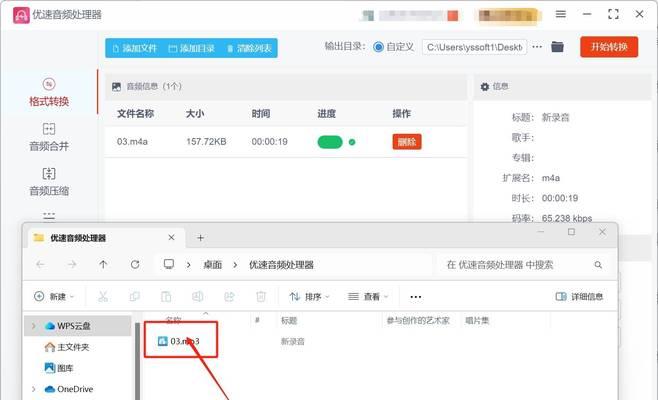658x400 pixels.
Task: Click the green completed status dot for 03.m4a
Action: pyautogui.click(x=352, y=142)
